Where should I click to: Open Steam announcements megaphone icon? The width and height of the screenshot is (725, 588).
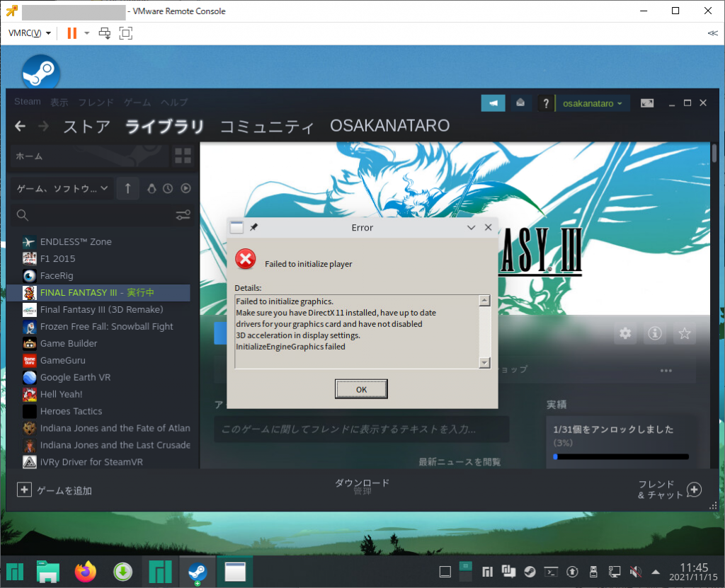493,103
